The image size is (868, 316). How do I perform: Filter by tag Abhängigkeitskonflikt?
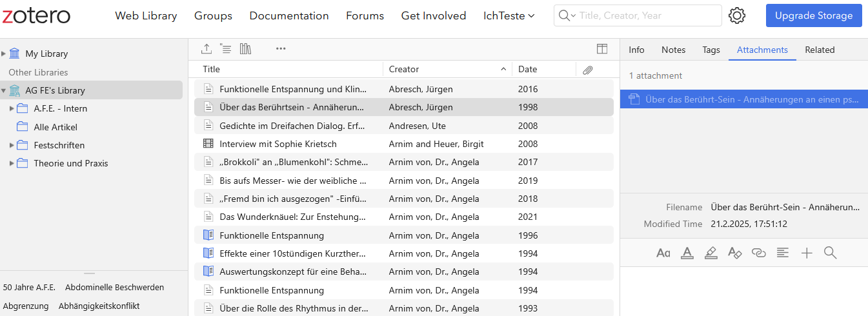(99, 306)
